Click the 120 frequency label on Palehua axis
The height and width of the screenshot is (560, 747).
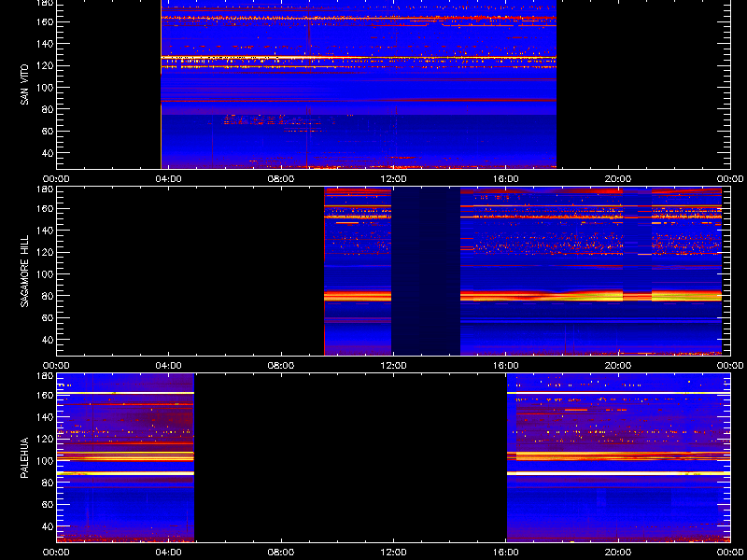(45, 439)
